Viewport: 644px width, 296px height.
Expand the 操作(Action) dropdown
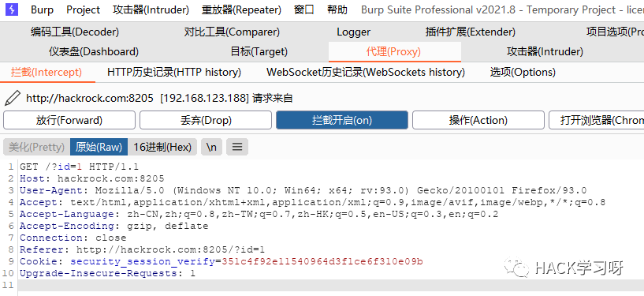478,120
